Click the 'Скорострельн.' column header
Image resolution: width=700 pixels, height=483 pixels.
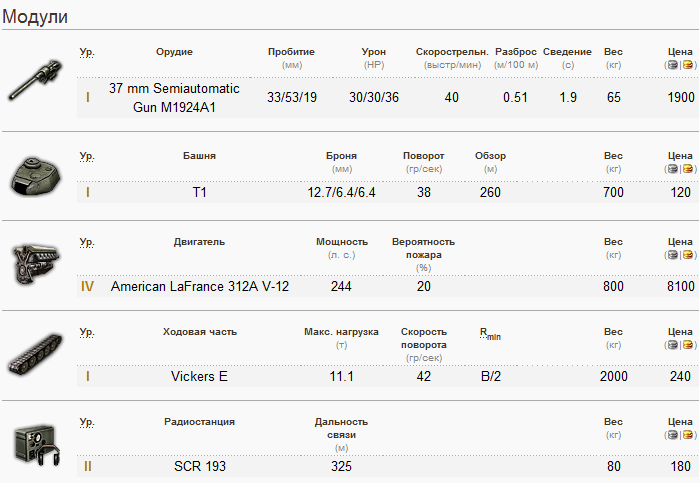(x=452, y=52)
